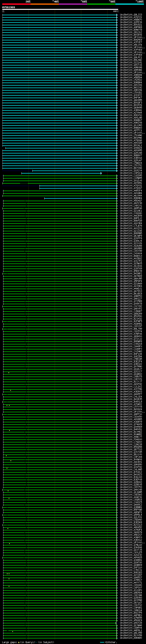Click label UniRef100_O22141

(x=131, y=63)
